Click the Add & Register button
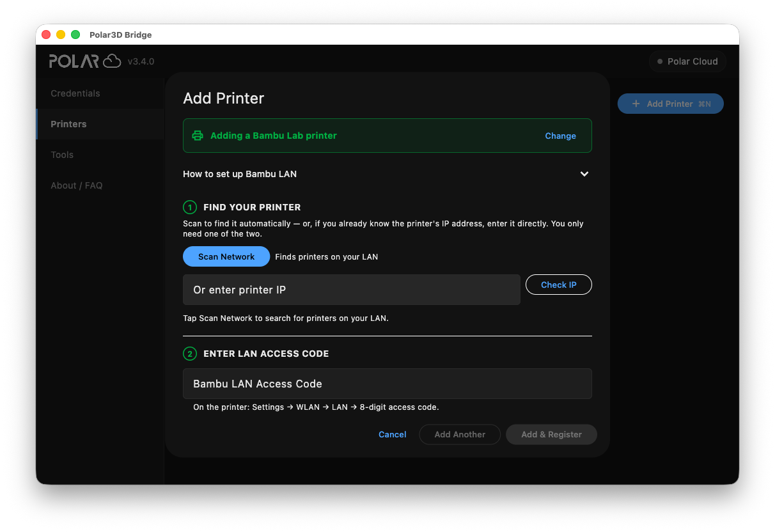Viewport: 775px width, 532px height. (x=551, y=434)
